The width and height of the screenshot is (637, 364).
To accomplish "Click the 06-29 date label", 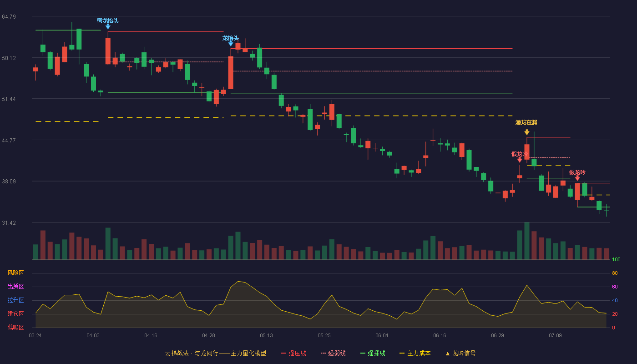I will click(497, 335).
